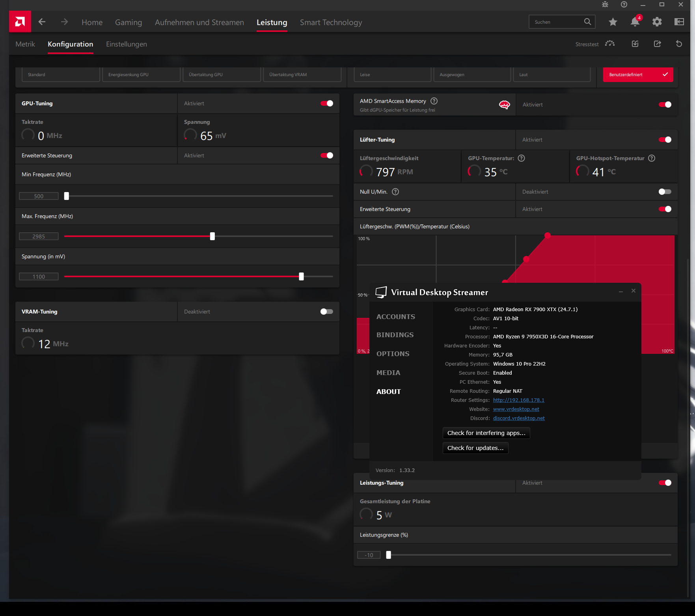This screenshot has width=695, height=616.
Task: Toggle sidebar panel icon
Action: pyautogui.click(x=679, y=22)
